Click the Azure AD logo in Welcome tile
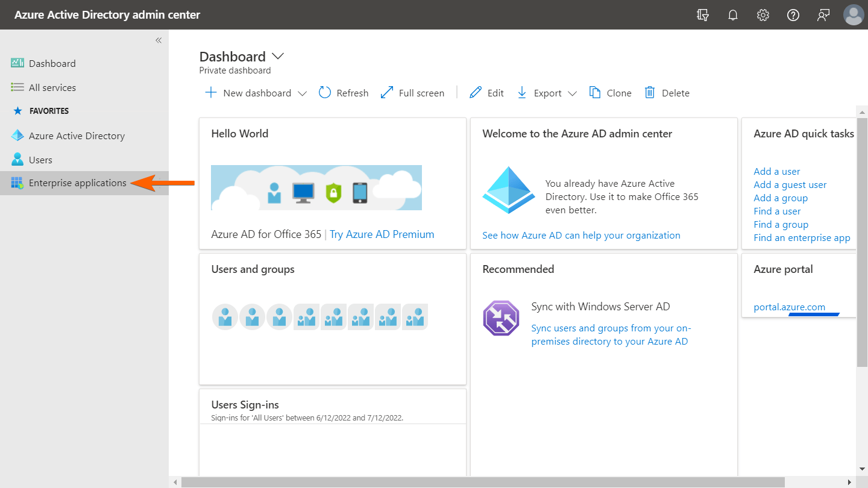The height and width of the screenshot is (488, 868). tap(509, 190)
